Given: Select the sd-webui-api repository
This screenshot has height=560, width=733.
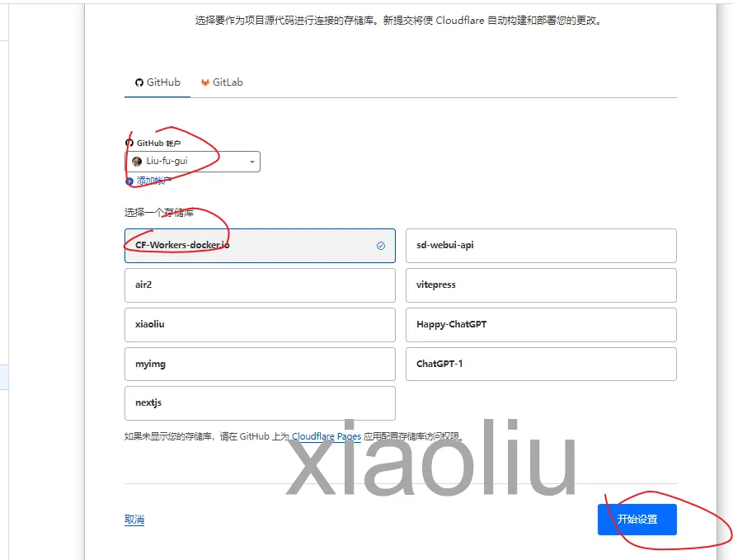Looking at the screenshot, I should (541, 246).
